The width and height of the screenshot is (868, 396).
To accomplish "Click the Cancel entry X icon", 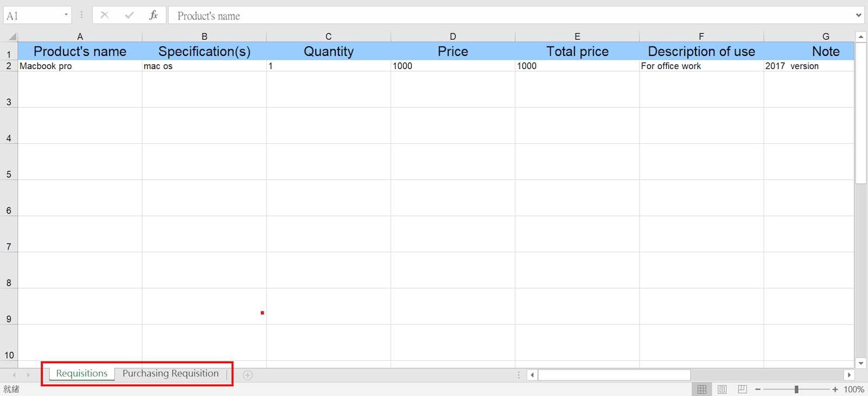I will click(105, 15).
